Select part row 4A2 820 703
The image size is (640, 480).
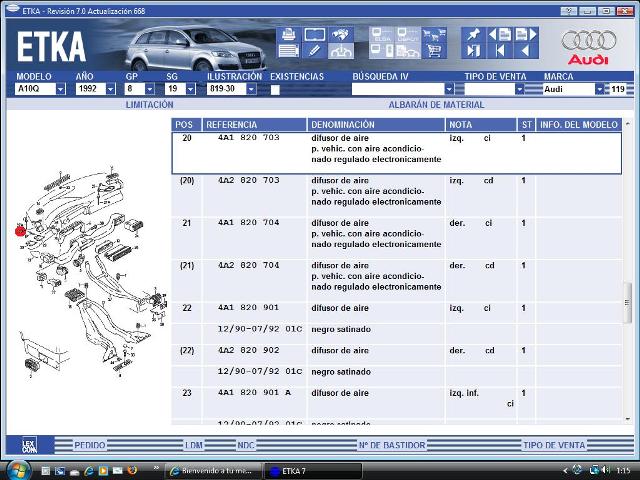coord(397,196)
